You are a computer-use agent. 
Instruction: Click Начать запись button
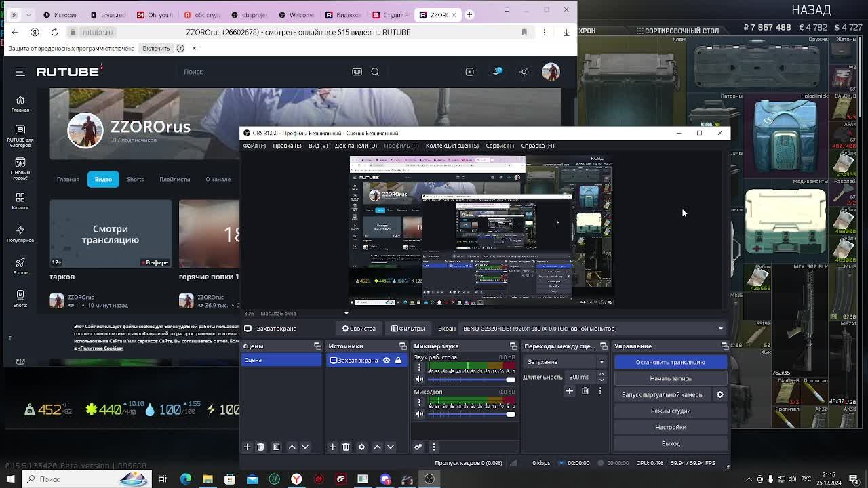click(x=671, y=378)
